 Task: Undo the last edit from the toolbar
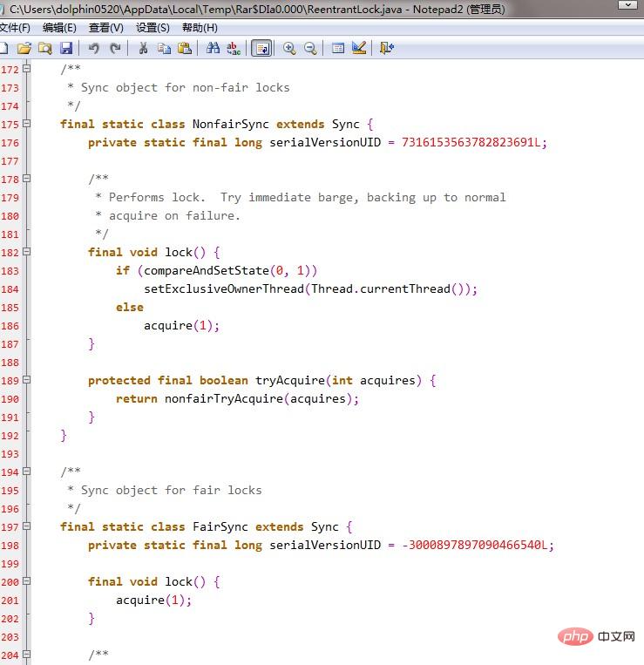tap(94, 48)
